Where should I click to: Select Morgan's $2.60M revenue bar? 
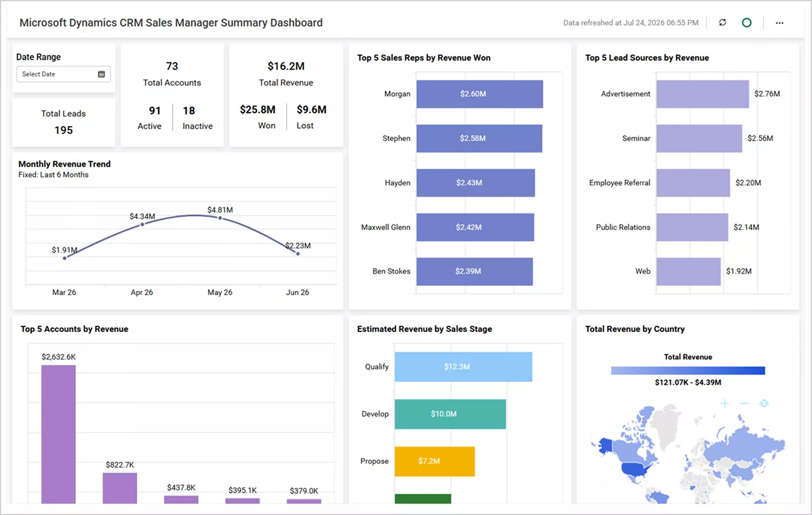point(480,94)
